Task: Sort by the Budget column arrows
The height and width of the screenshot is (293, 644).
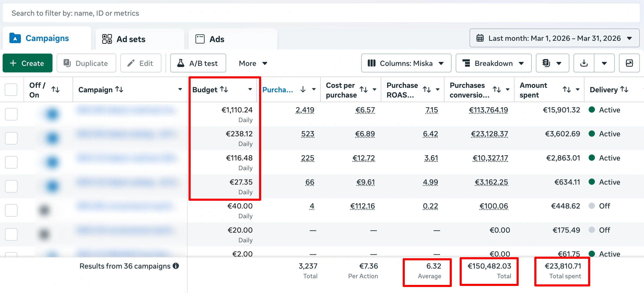Action: [x=224, y=89]
